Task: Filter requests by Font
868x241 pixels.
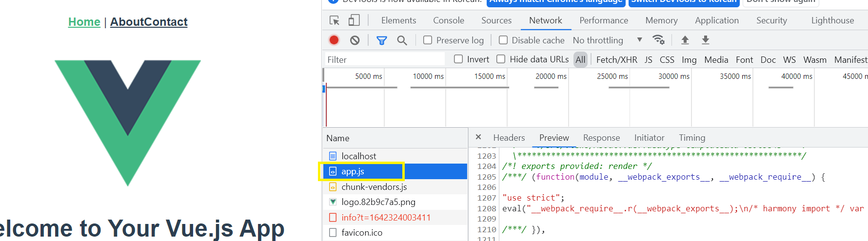Action: [x=744, y=59]
